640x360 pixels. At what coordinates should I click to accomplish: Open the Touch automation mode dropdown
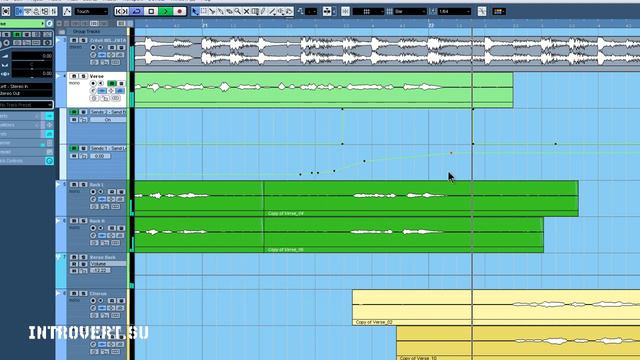pos(91,11)
